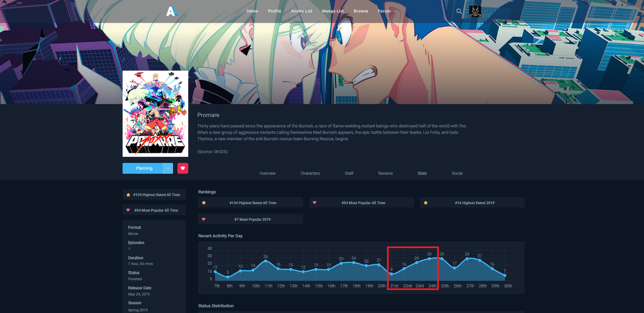Open Anime List in navigation

coord(301,11)
